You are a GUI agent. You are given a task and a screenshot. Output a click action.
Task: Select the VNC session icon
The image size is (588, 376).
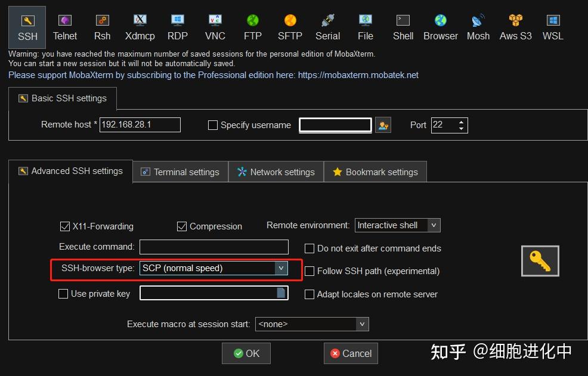coord(215,27)
